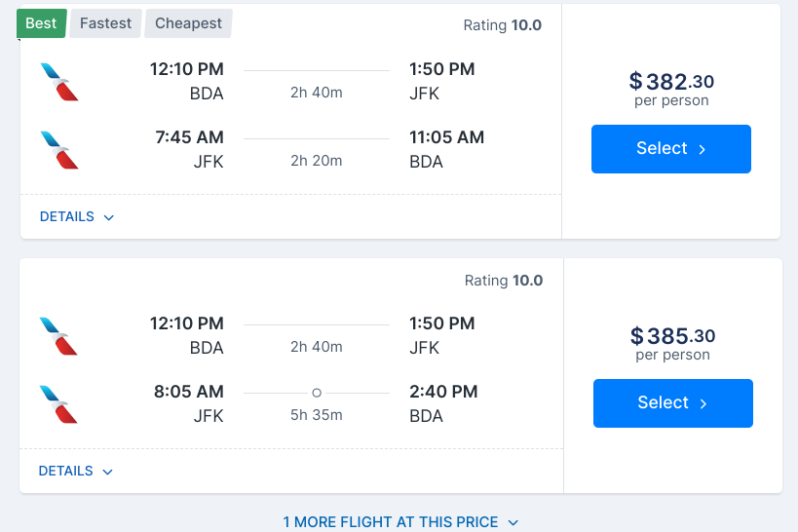
Task: Click the chevron next to 1 MORE FLIGHT
Action: (513, 523)
